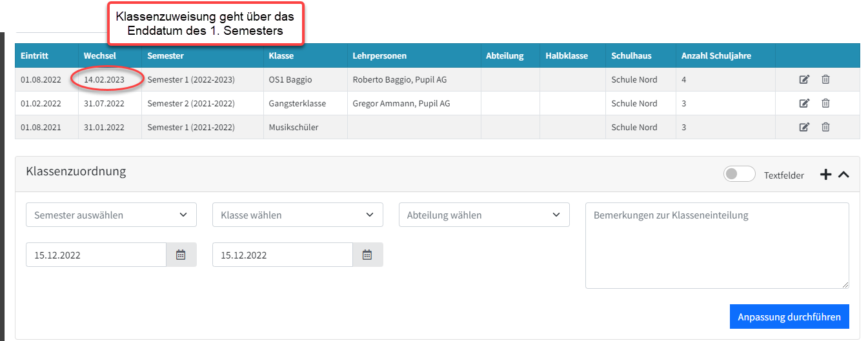Viewport: 868px width, 341px height.
Task: Toggle the Textfelder switch
Action: pos(740,174)
